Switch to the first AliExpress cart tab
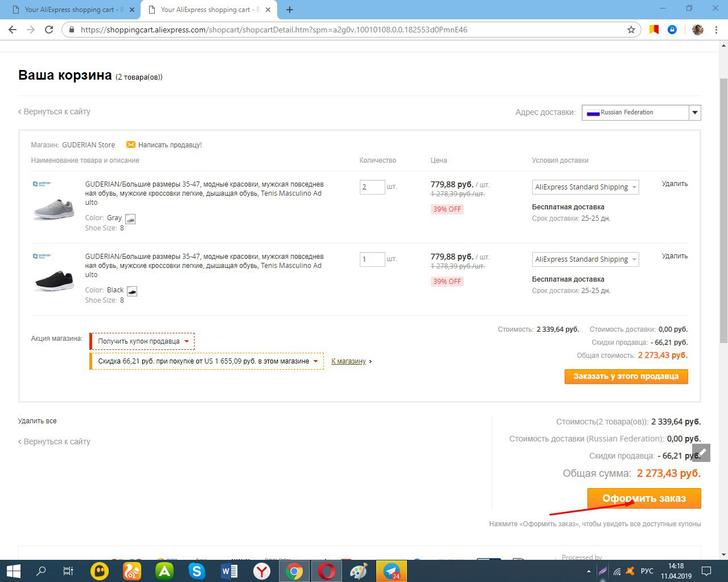Viewport: 728px width, 582px height. (73, 10)
